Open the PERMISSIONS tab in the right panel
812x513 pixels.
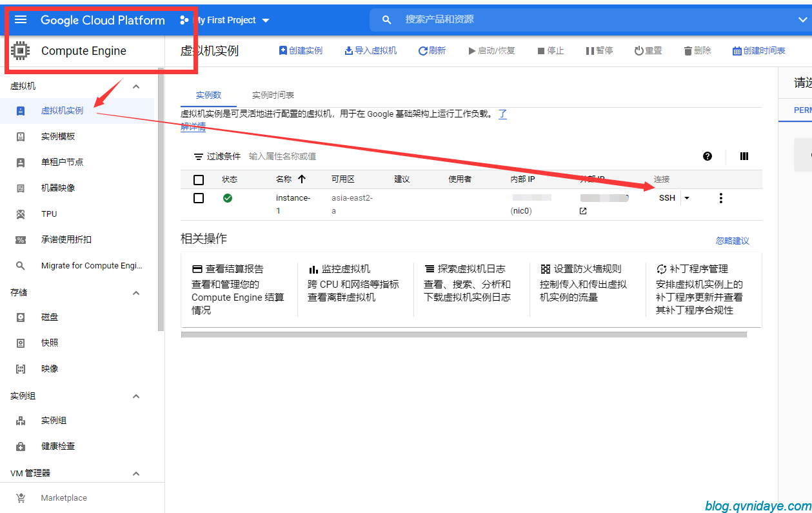(802, 110)
